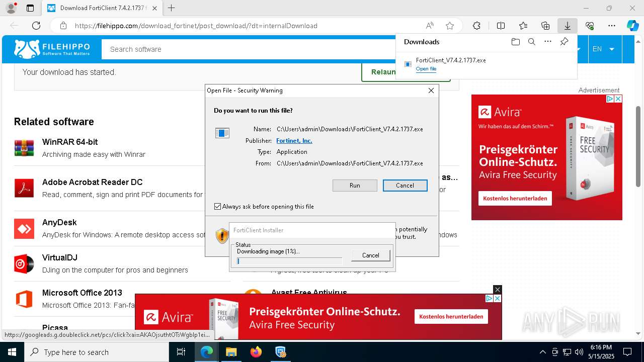The image size is (644, 362).
Task: Open Edge Settings and more menu
Action: coord(612,26)
